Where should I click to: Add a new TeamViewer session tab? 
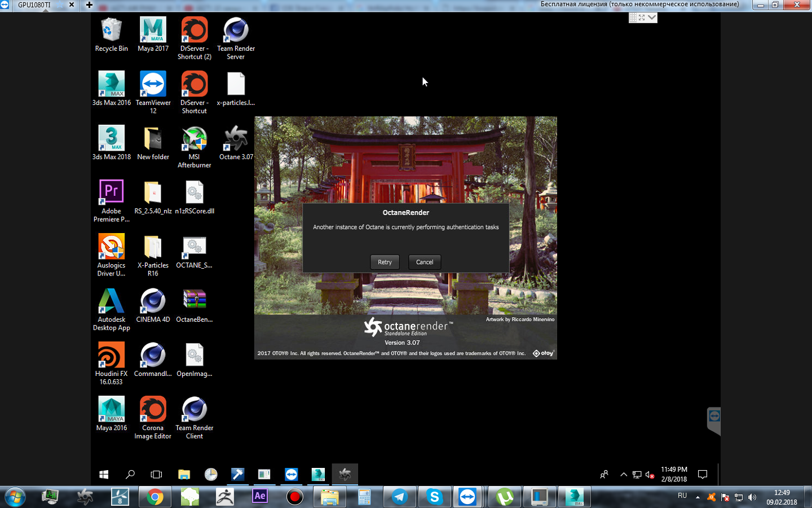pos(89,5)
